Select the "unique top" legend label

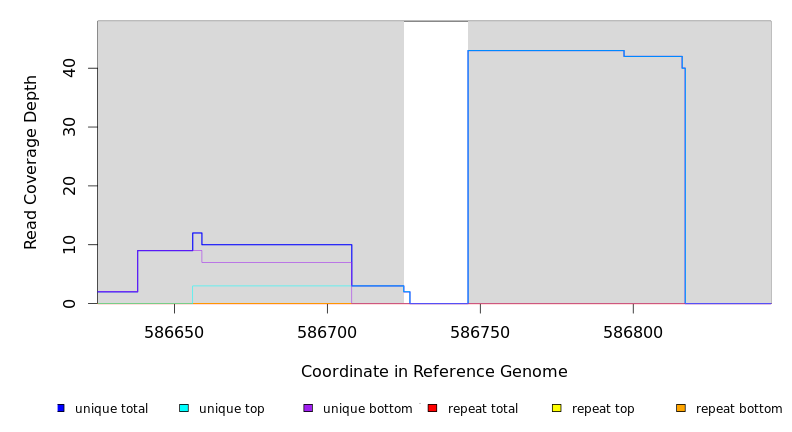coord(232,409)
